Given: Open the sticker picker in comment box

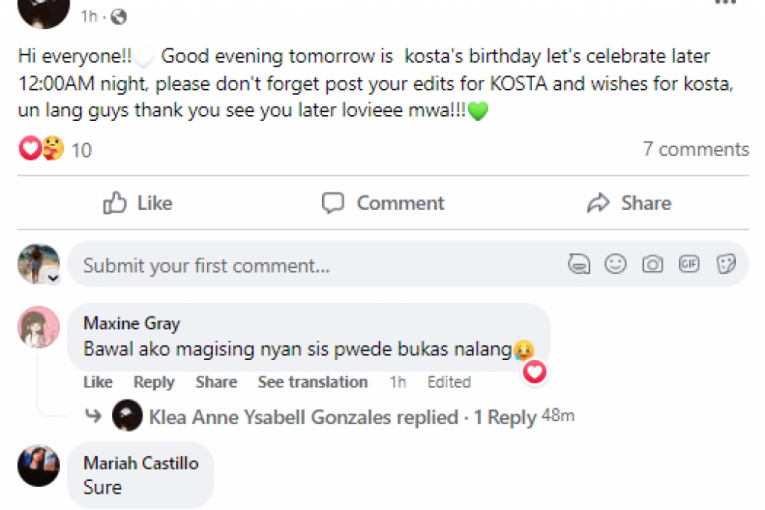Looking at the screenshot, I should 726,265.
